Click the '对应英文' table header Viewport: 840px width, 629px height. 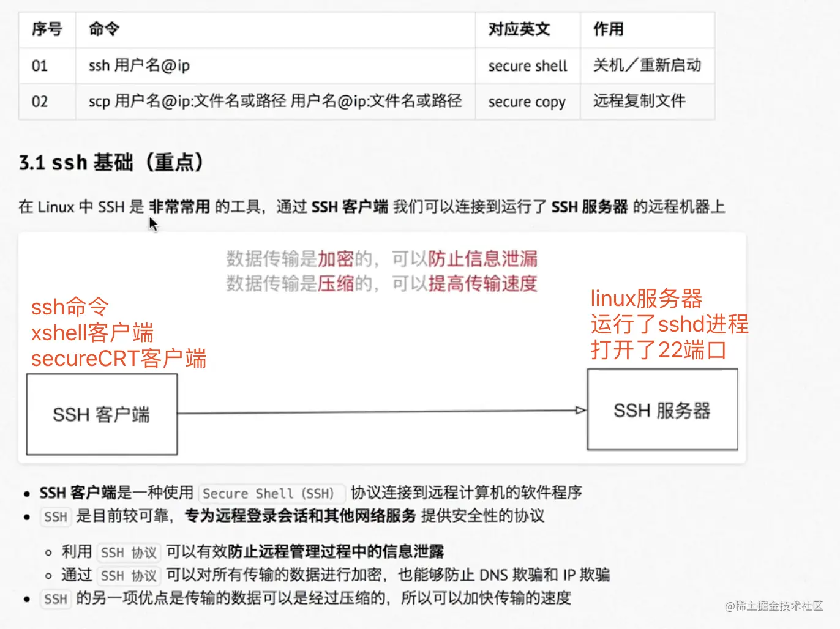pos(528,29)
